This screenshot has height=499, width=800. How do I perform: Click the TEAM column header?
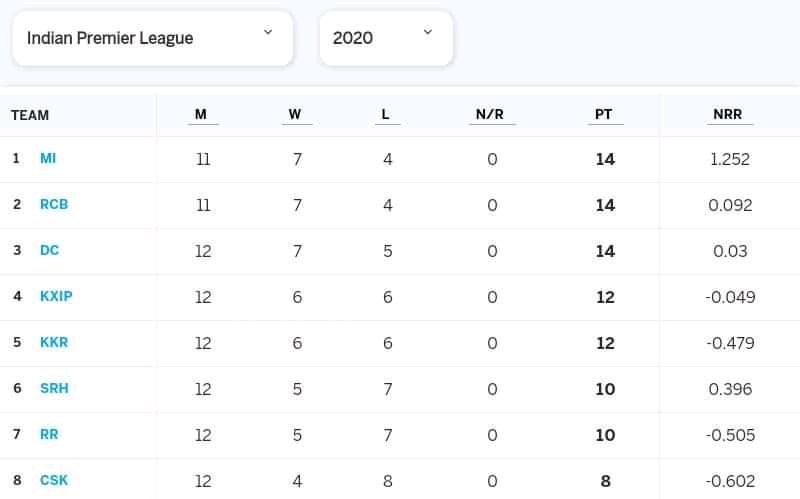(x=30, y=115)
